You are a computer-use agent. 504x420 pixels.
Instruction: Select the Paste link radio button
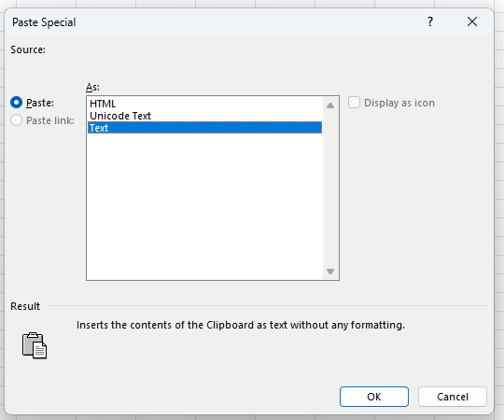pos(17,120)
